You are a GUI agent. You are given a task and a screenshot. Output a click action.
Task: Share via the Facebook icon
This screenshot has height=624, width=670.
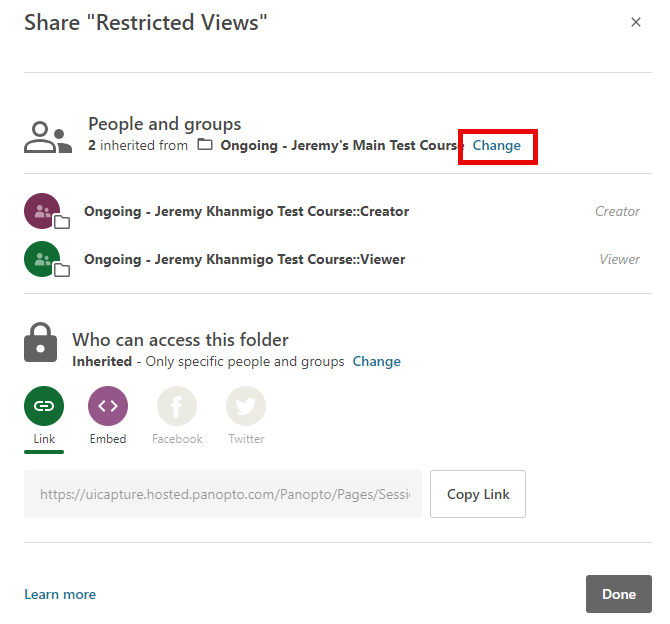coord(177,406)
